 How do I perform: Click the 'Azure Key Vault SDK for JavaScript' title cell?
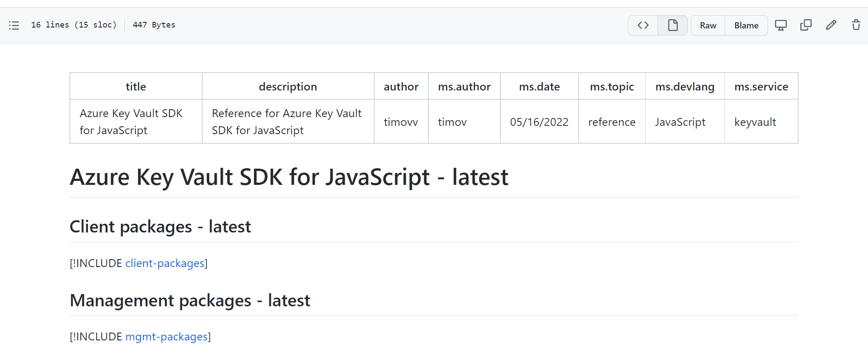[x=136, y=122]
